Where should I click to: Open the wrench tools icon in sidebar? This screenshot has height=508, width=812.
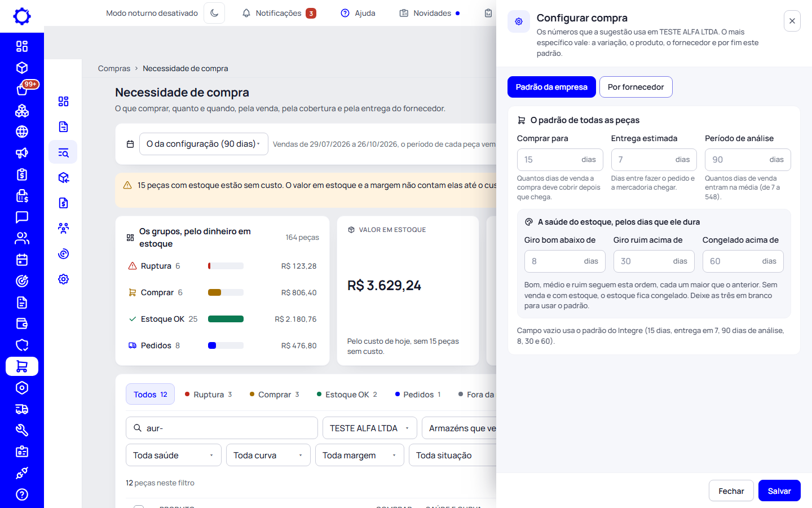(22, 430)
